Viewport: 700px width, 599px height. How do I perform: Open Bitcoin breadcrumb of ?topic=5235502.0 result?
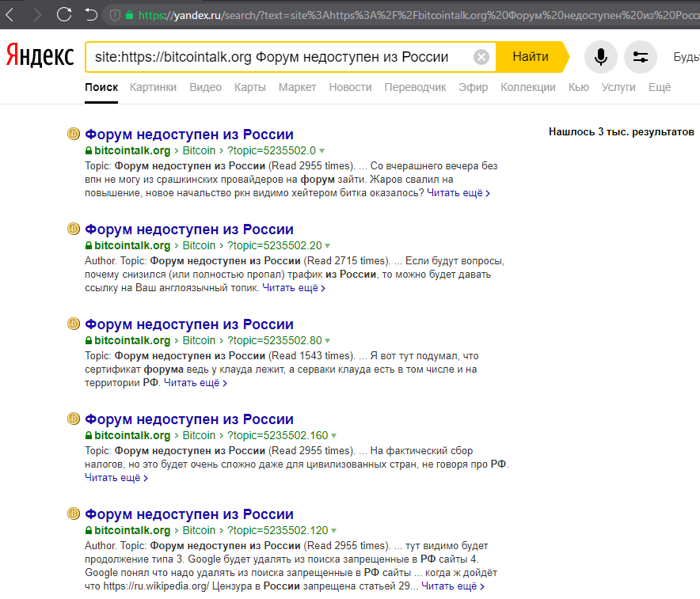(199, 151)
